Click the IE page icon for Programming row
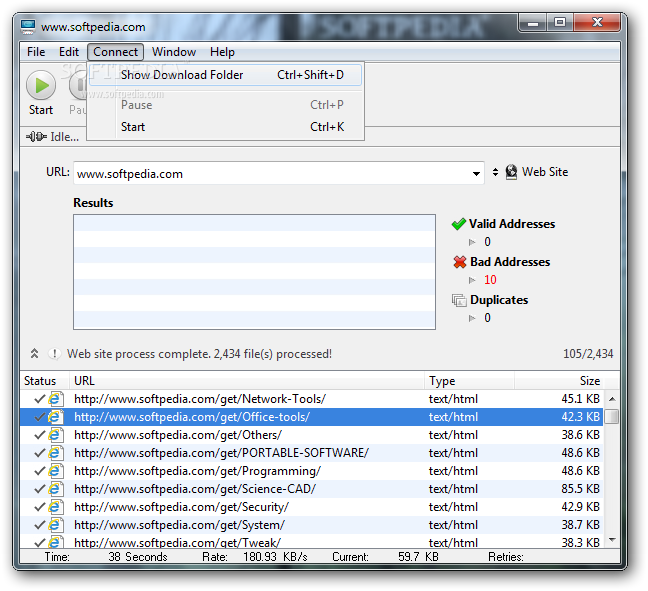This screenshot has width=648, height=591. click(56, 471)
